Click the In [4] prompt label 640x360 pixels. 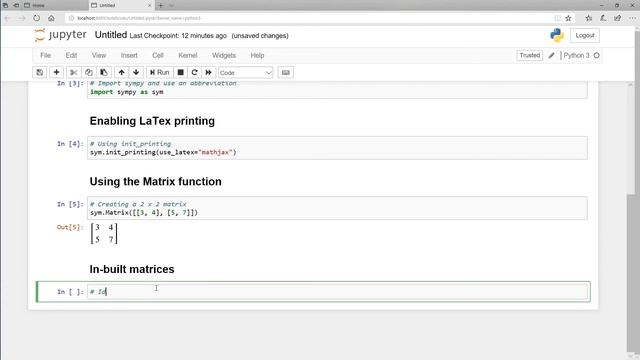tap(70, 144)
